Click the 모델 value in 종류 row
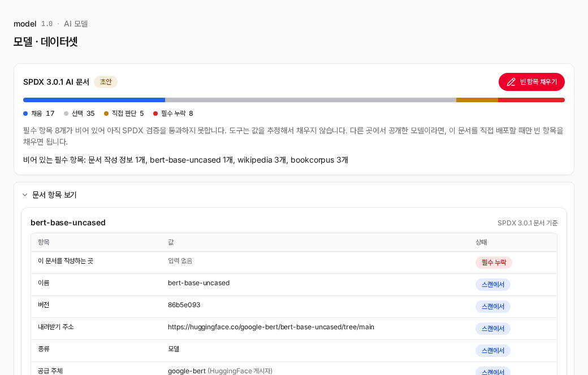 (174, 349)
